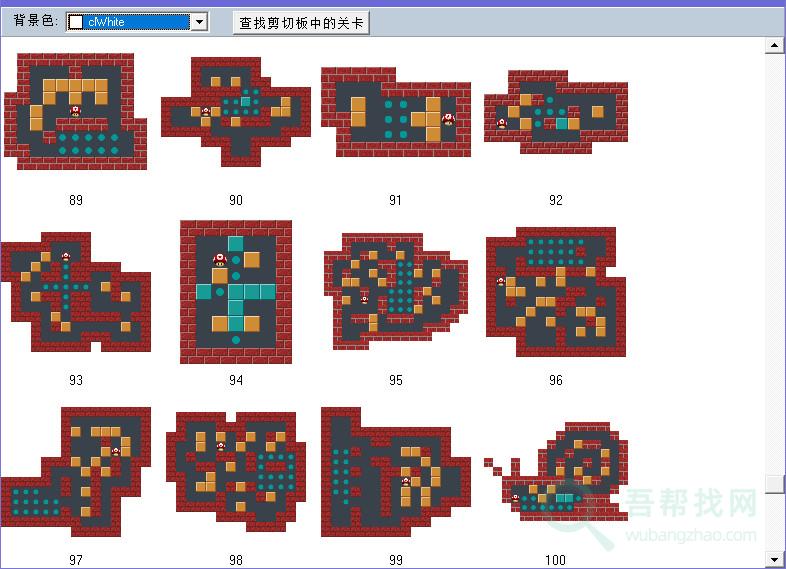Select level 98 thumbnail
The image size is (786, 569).
point(236,472)
